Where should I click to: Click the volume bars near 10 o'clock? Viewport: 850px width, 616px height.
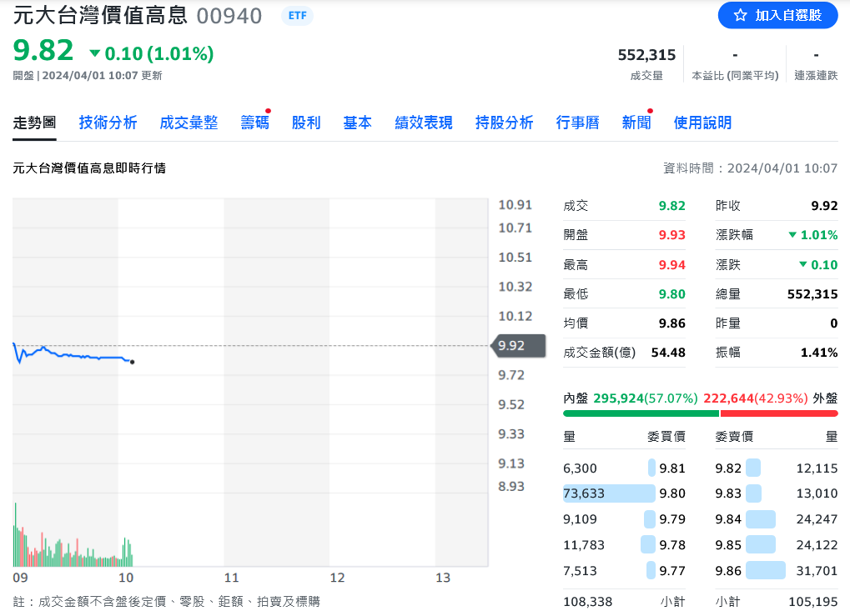pos(128,552)
